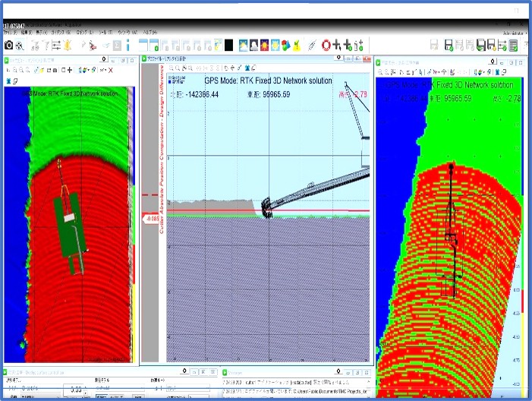Click the -0.085 depth marker label

pyautogui.click(x=151, y=220)
